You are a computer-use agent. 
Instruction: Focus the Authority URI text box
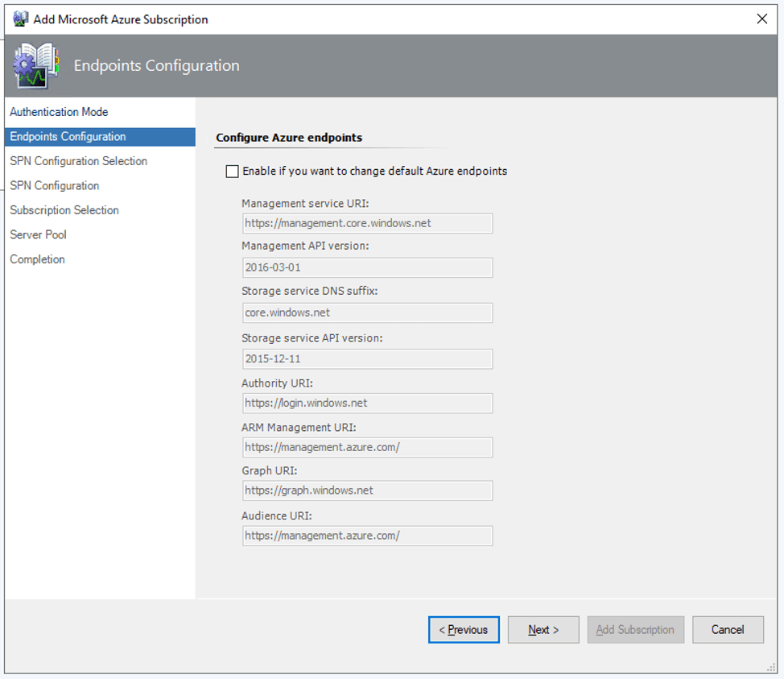click(368, 403)
